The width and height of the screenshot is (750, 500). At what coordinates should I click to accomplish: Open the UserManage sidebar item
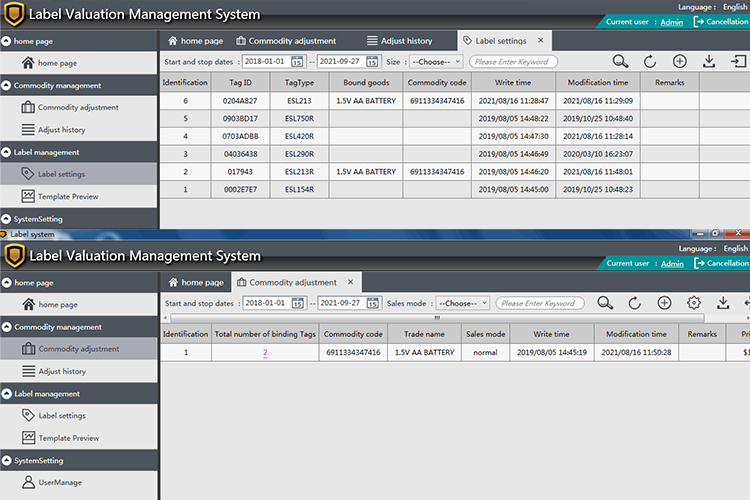[59, 483]
